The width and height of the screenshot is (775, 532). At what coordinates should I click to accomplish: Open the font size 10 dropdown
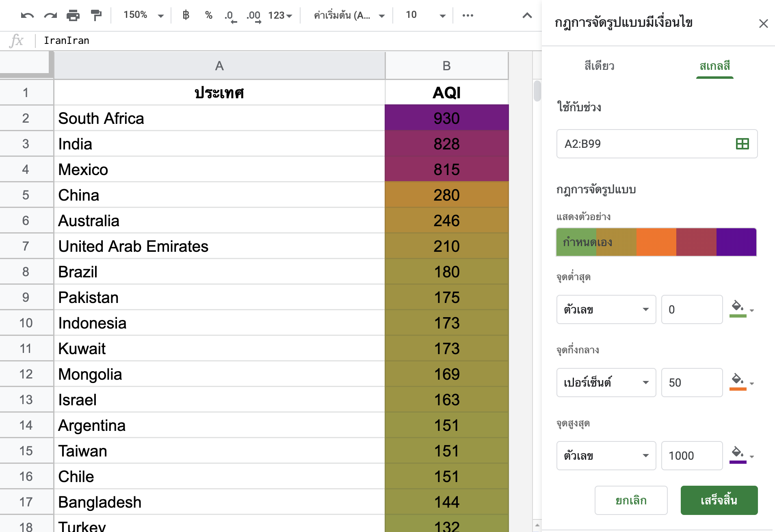coord(425,15)
